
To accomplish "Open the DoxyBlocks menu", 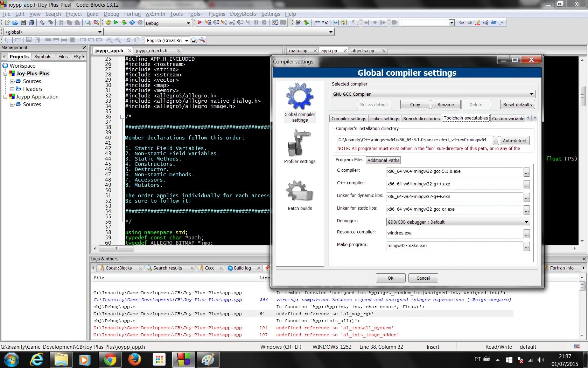I will click(x=243, y=14).
